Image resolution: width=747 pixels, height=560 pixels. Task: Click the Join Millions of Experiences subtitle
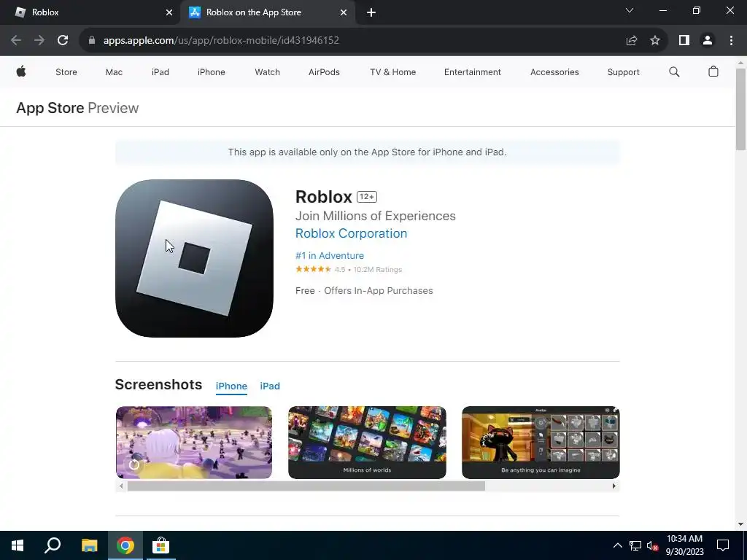[376, 216]
